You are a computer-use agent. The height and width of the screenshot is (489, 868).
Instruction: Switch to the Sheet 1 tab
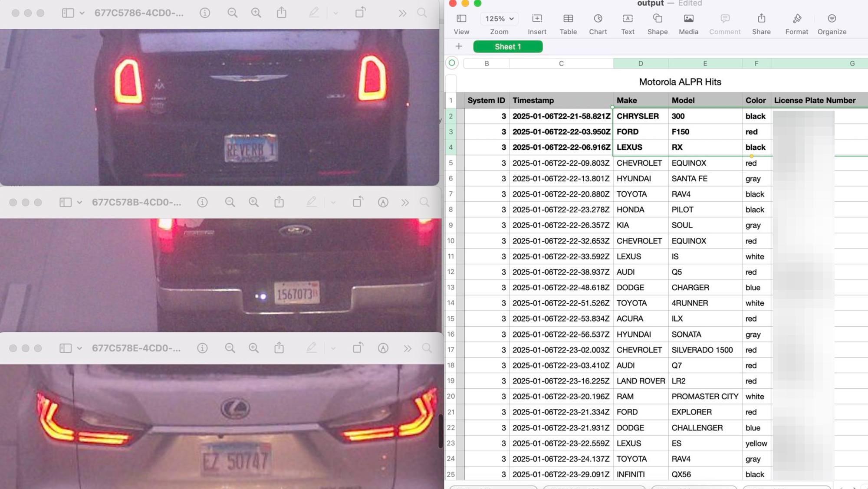click(507, 46)
